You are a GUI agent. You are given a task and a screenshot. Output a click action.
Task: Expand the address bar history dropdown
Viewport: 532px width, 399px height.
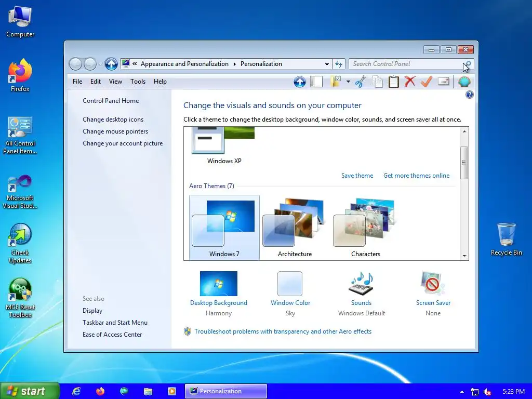[327, 64]
